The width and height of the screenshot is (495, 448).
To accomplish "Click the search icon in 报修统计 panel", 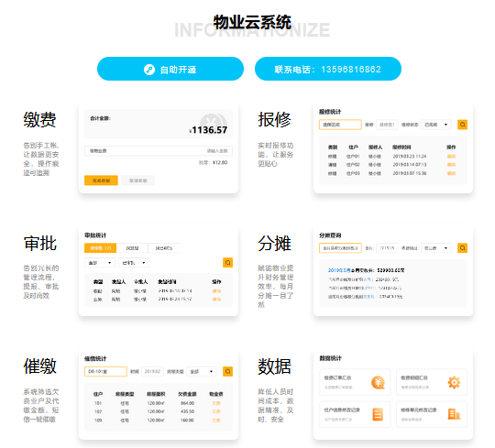I will (462, 125).
